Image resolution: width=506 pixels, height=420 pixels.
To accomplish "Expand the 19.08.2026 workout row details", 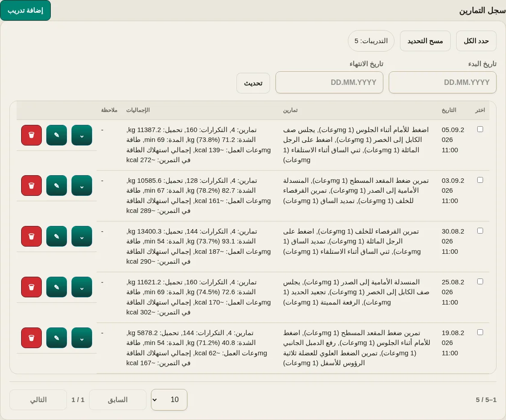I will point(82,338).
